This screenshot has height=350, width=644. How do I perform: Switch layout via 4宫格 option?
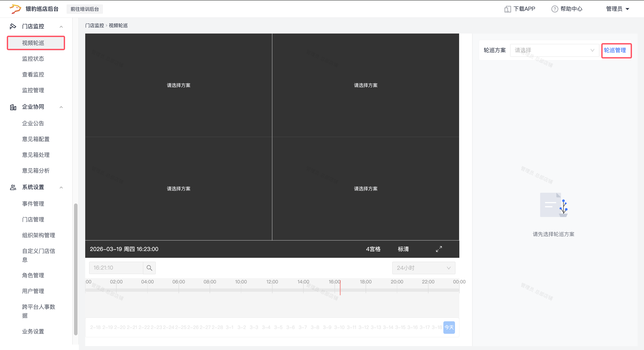(373, 249)
